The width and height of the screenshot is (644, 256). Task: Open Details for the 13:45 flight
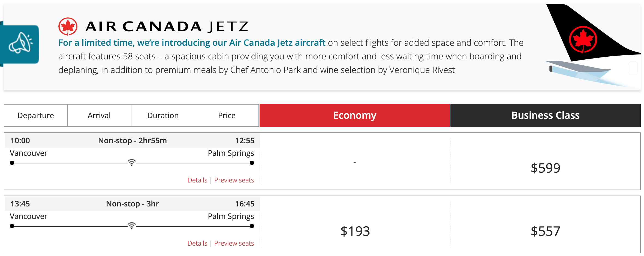click(x=197, y=243)
